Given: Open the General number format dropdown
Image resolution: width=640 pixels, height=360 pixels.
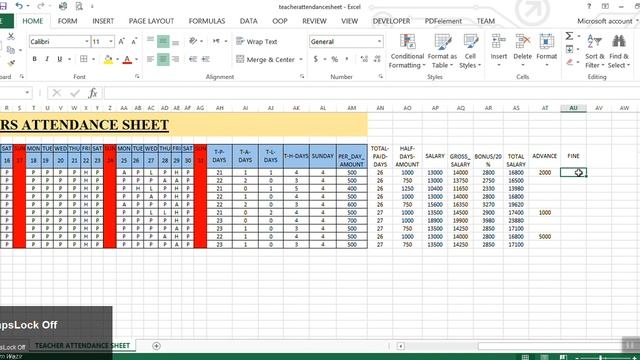Looking at the screenshot, I should [x=379, y=42].
